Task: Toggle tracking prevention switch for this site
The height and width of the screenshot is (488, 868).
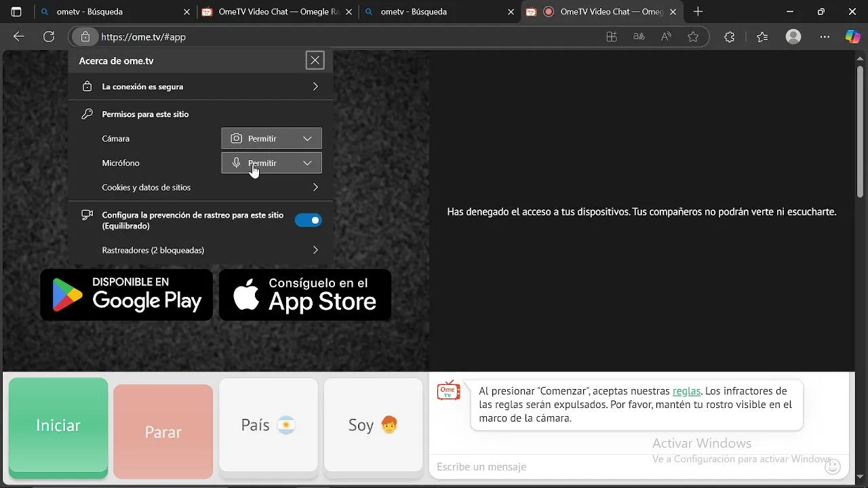Action: [x=309, y=220]
